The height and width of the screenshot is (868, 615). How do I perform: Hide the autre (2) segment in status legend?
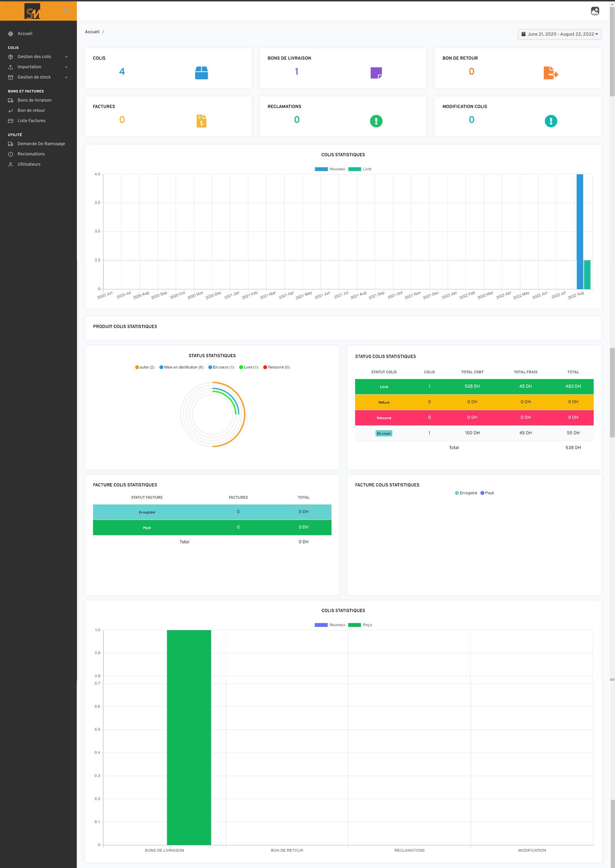[x=145, y=367]
